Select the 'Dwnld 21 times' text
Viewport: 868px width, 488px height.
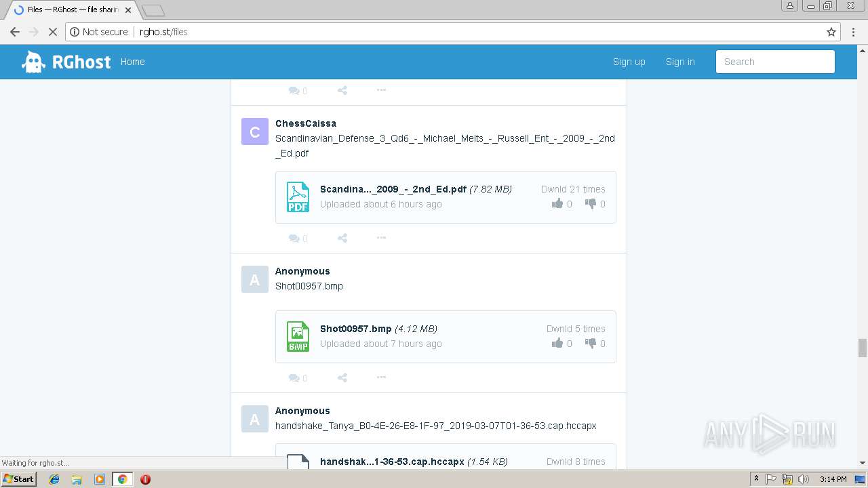[x=573, y=189]
